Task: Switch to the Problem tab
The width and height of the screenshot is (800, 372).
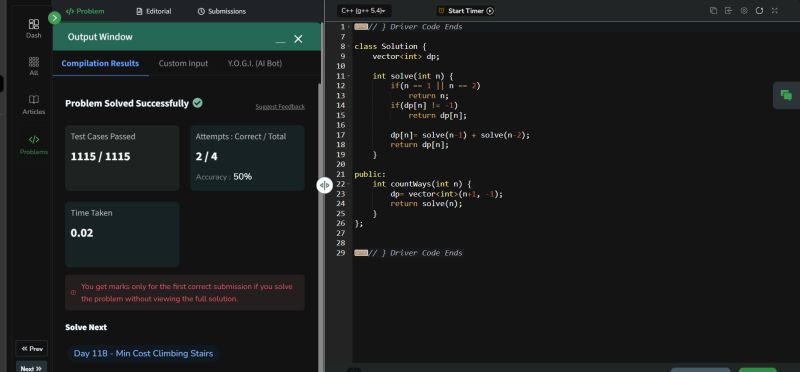Action: pos(85,11)
